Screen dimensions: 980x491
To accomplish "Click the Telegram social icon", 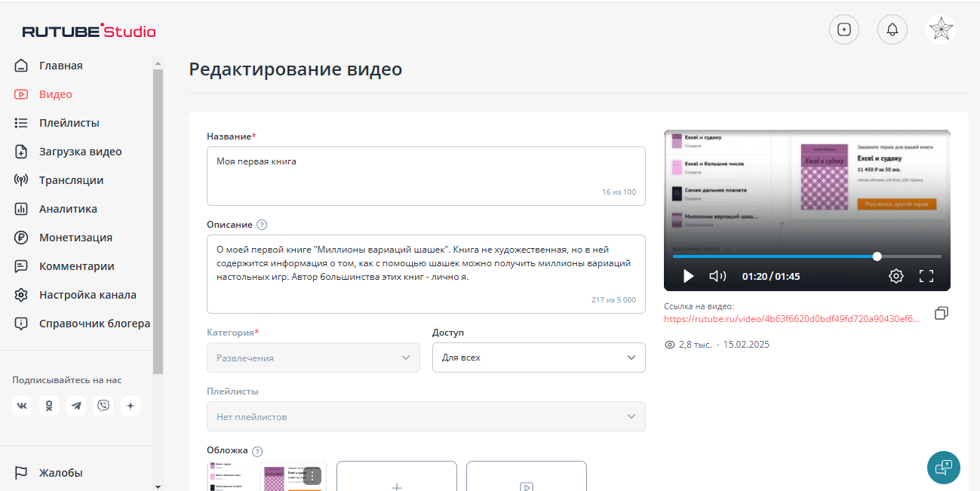I will coord(76,406).
